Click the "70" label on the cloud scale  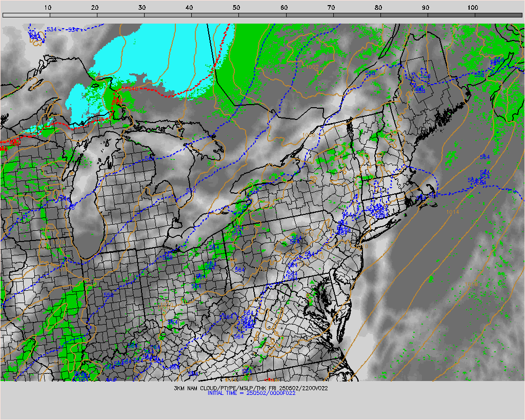[x=331, y=7]
